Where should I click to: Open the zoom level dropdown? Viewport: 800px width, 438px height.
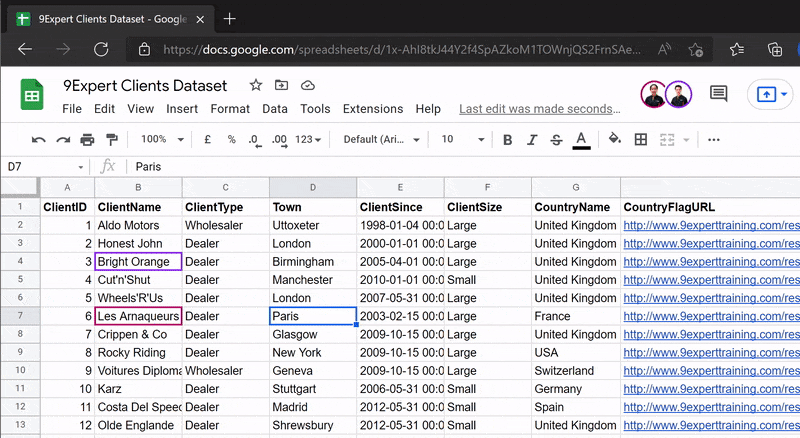pyautogui.click(x=160, y=140)
